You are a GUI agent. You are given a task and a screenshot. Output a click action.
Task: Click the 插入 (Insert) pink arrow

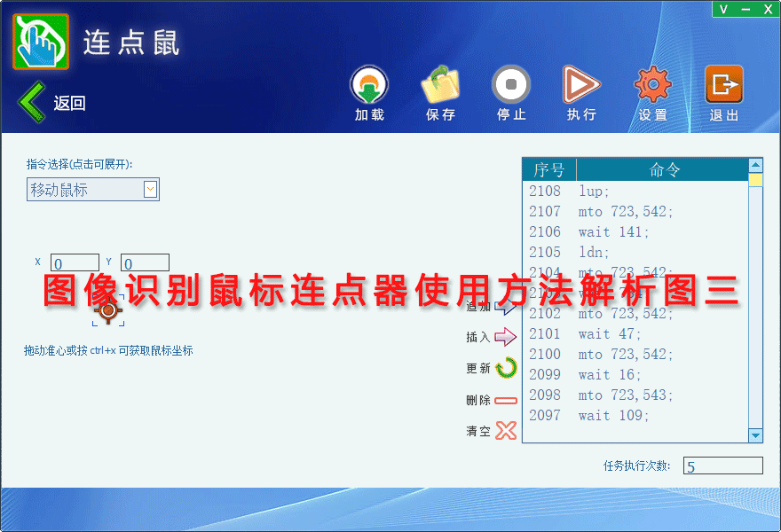[505, 337]
